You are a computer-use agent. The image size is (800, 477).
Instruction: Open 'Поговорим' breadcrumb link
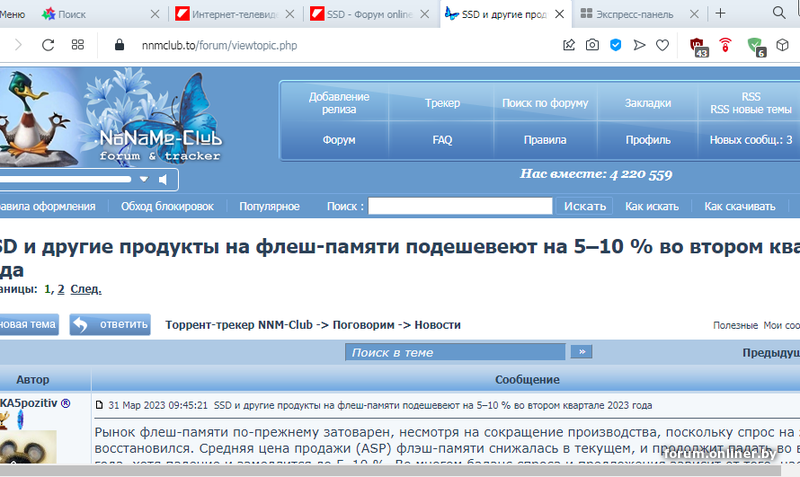pyautogui.click(x=363, y=325)
